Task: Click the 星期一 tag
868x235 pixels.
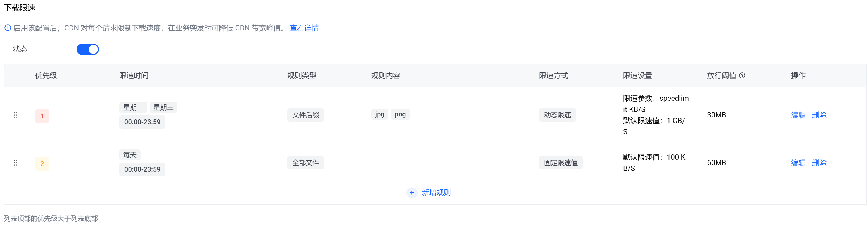Action: [x=133, y=107]
